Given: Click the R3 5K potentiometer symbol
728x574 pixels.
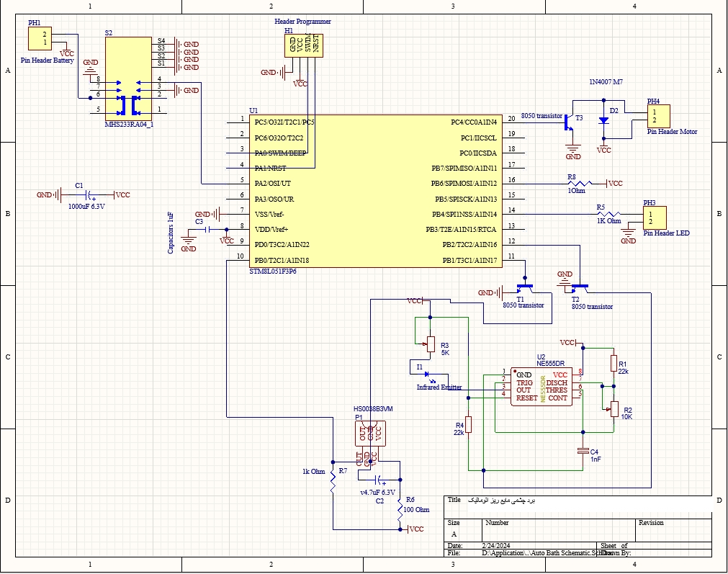Looking at the screenshot, I should [x=431, y=344].
